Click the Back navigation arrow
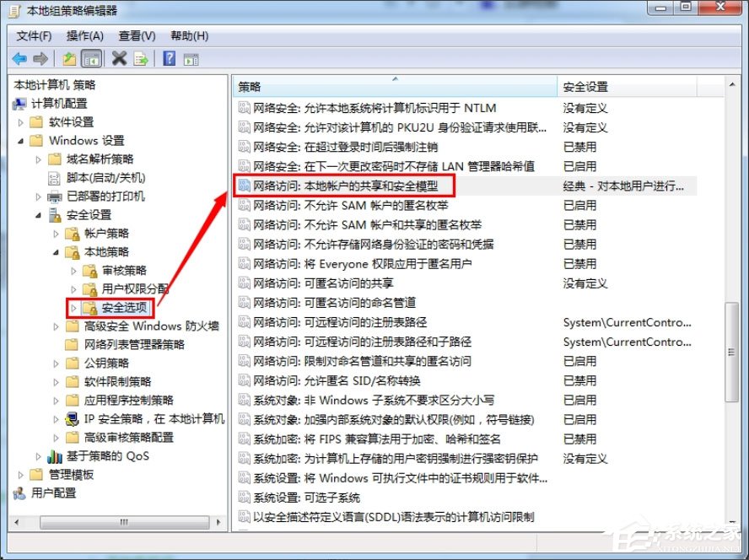Screen dimensions: 749x560 point(19,58)
